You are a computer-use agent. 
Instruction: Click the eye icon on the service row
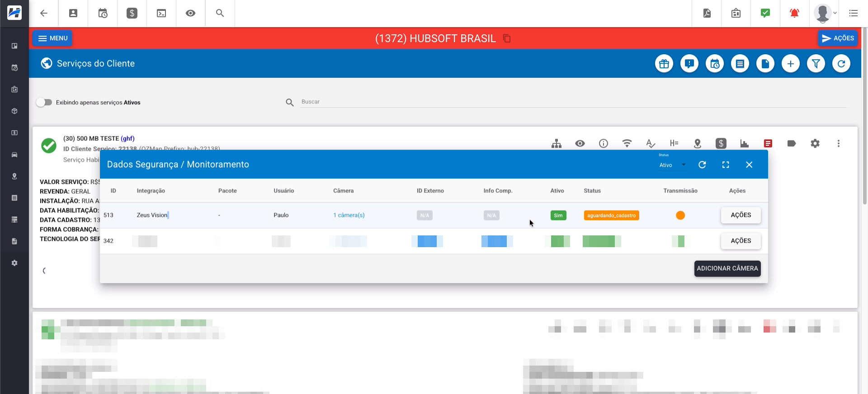[580, 144]
